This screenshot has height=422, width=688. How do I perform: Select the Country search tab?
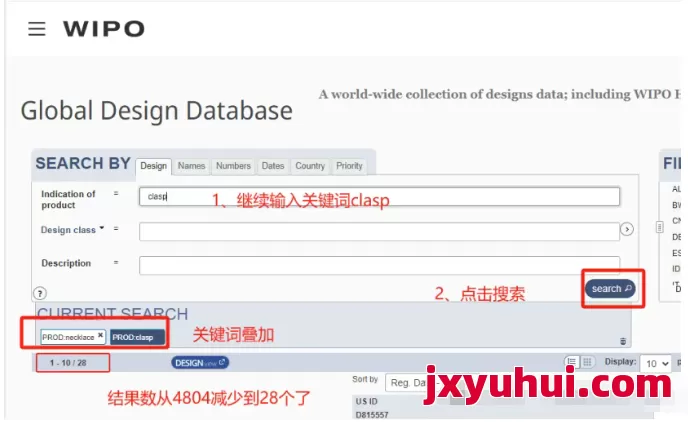(310, 166)
